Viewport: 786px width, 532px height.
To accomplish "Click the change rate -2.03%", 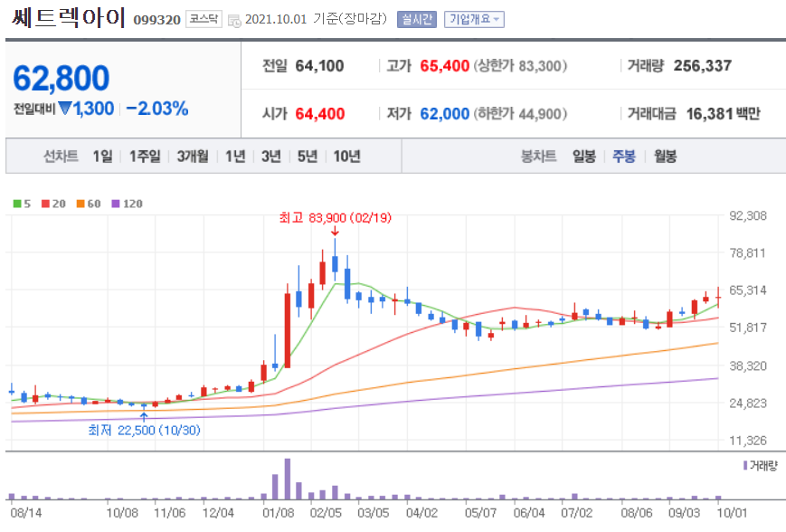I will point(157,109).
